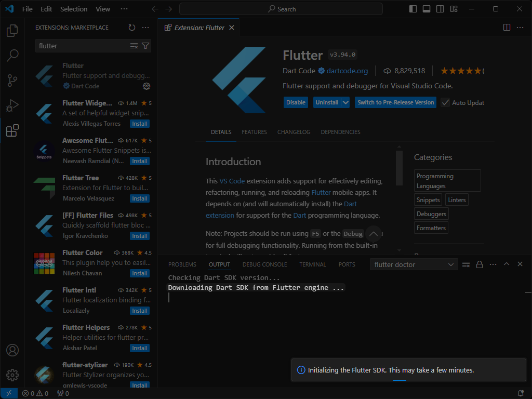The image size is (532, 399).
Task: Switch to the TERMINAL panel tab
Action: click(312, 264)
